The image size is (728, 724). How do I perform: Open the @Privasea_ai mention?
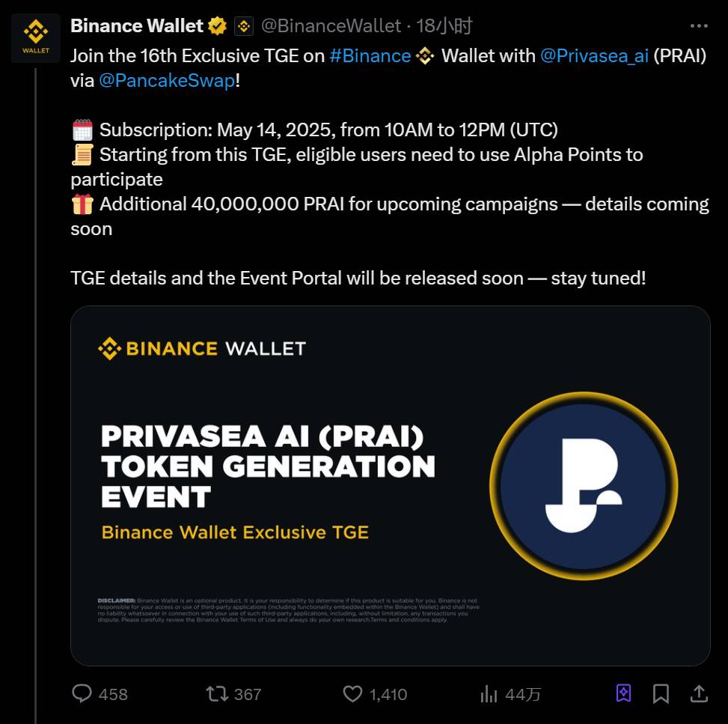pos(594,55)
